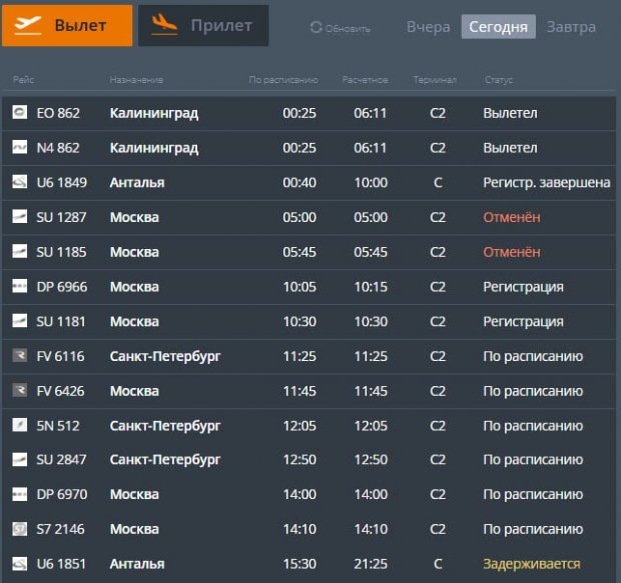Viewport: 621px width, 583px height.
Task: Click Отменён status of flight SU 1185
Action: coord(512,252)
